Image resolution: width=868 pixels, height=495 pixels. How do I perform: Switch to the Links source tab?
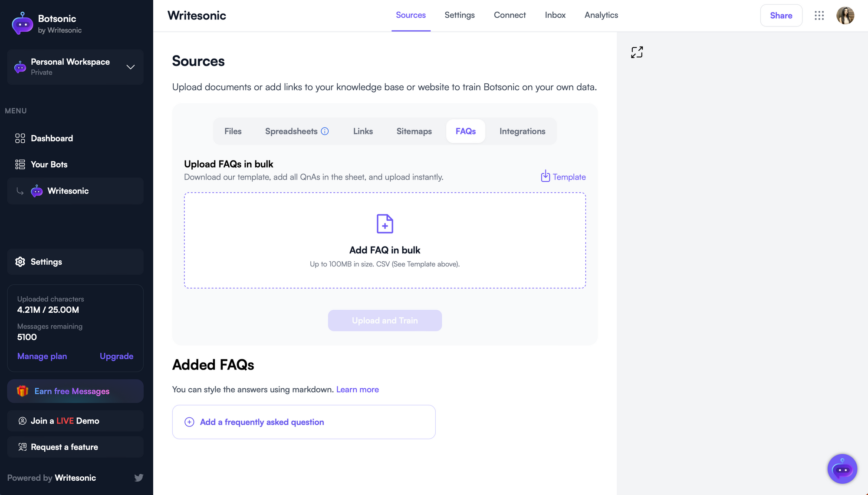363,131
